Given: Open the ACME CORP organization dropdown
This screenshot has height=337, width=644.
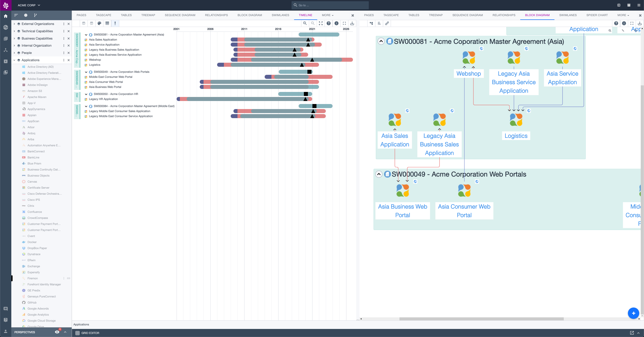Looking at the screenshot, I should (x=29, y=5).
